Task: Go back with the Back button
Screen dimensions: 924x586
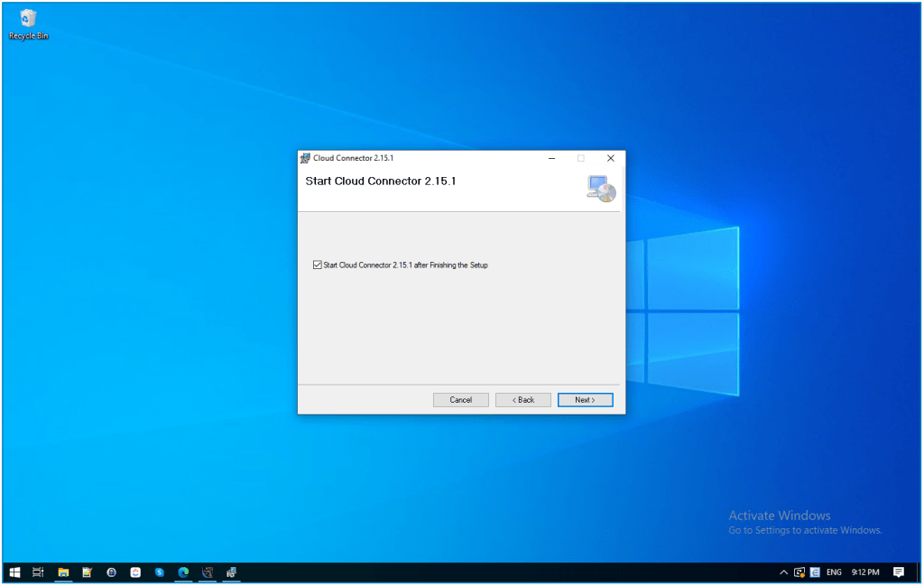Action: pyautogui.click(x=522, y=400)
